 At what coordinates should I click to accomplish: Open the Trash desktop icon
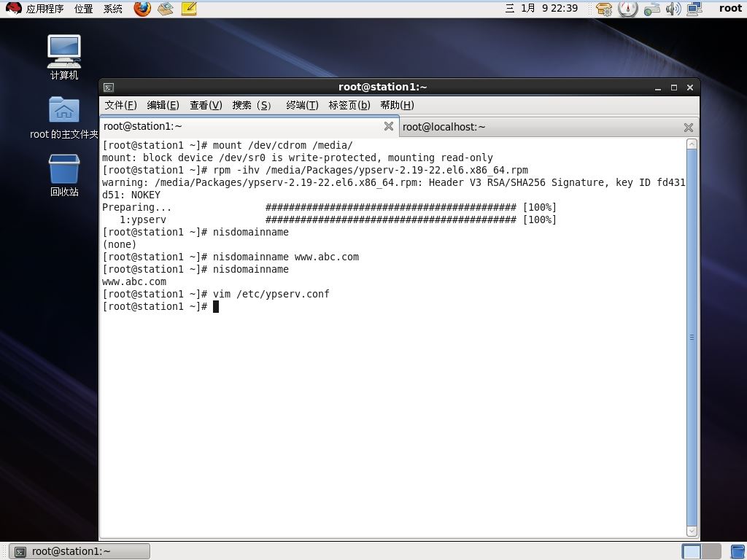[64, 175]
